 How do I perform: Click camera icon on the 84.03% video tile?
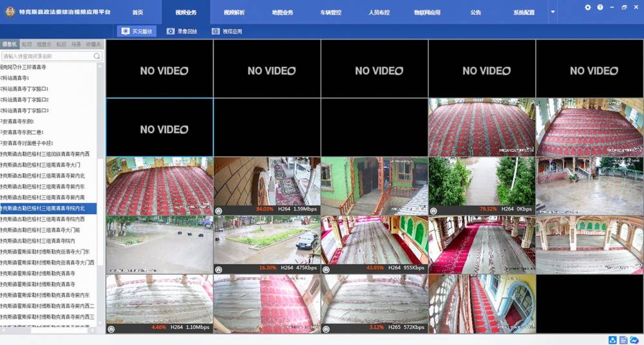[219, 210]
